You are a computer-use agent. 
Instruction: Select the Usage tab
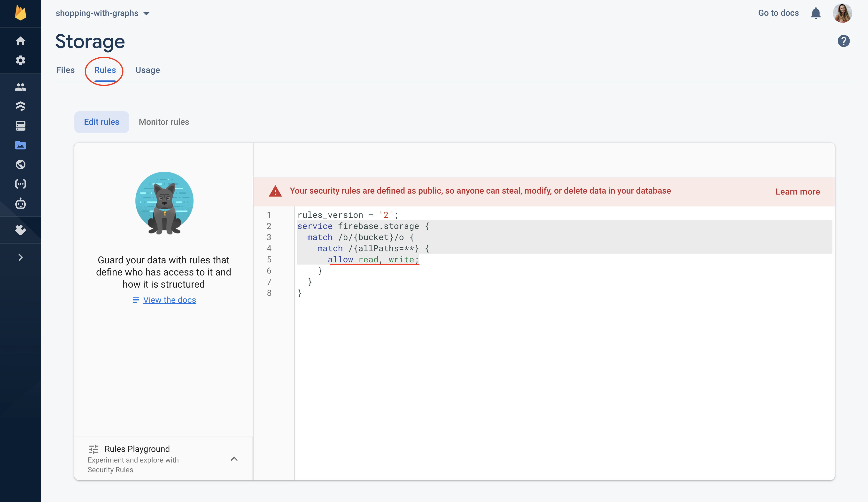[x=147, y=70]
